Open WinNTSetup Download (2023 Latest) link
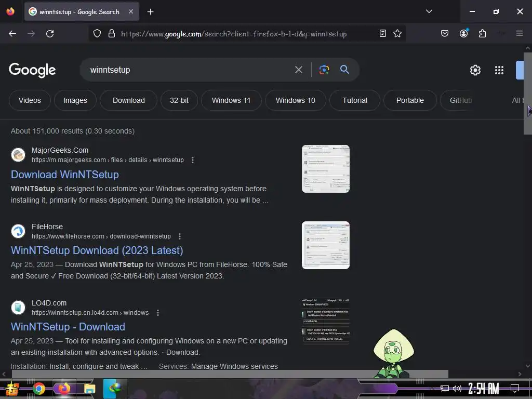532x399 pixels. pos(97,250)
